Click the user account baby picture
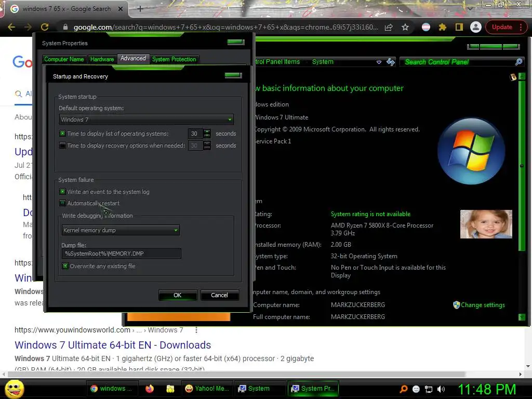Image resolution: width=532 pixels, height=399 pixels. tap(486, 224)
